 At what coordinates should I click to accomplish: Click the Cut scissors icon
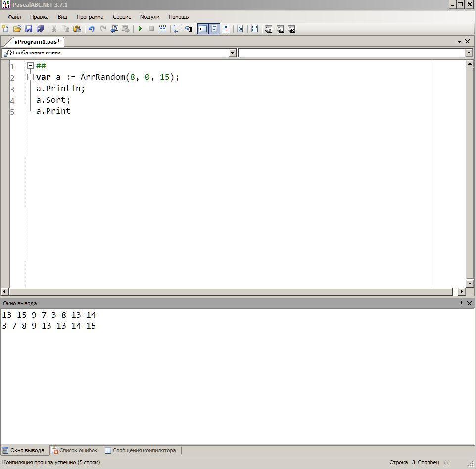point(54,29)
